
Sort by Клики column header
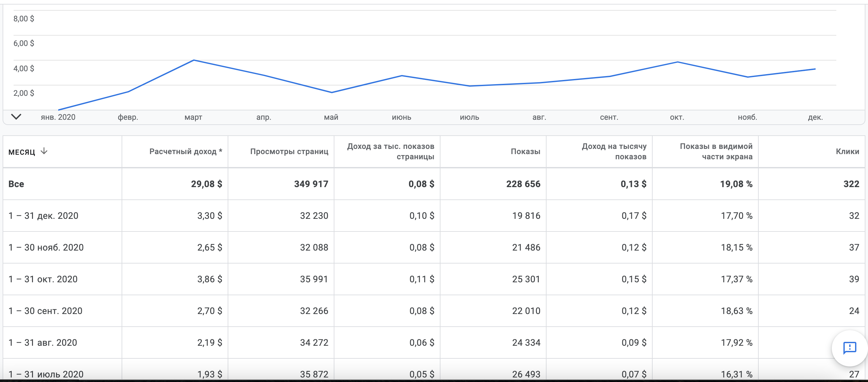847,152
